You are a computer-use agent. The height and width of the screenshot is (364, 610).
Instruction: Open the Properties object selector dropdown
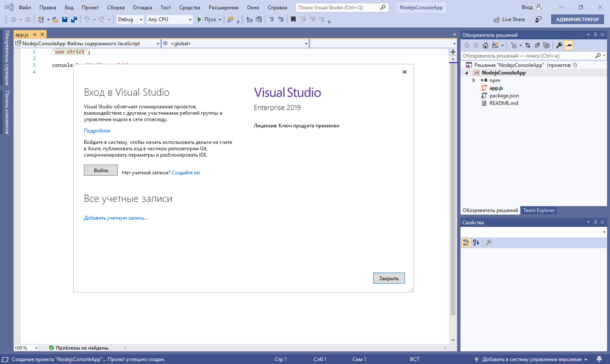click(x=533, y=232)
